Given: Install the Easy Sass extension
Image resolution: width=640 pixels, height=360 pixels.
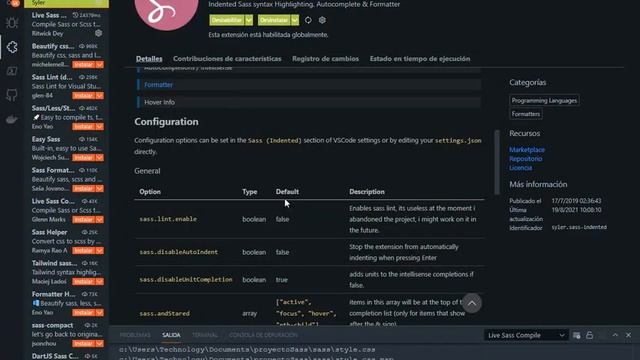Looking at the screenshot, I should (84, 158).
